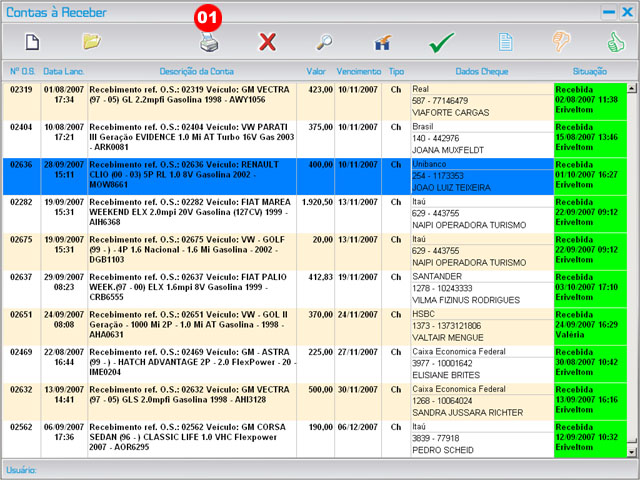Click Recebida status dated 12/09/2007 10:32
This screenshot has width=640, height=480.
tap(590, 438)
